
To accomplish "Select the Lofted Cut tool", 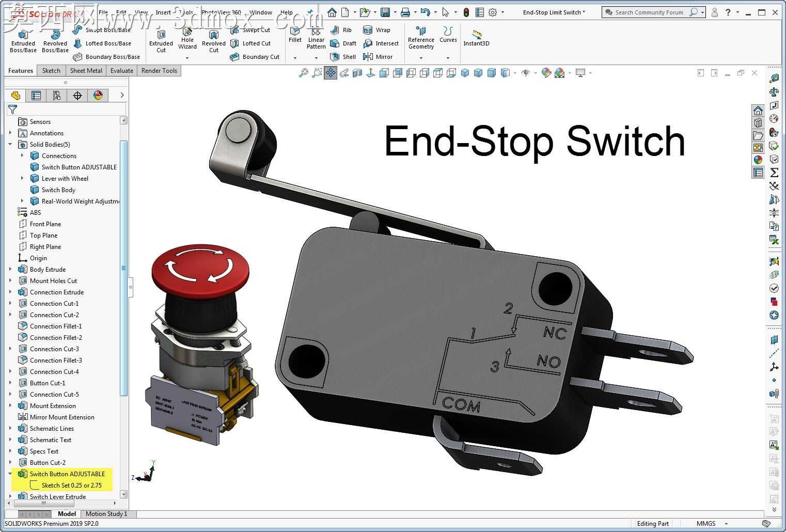I will [x=251, y=43].
